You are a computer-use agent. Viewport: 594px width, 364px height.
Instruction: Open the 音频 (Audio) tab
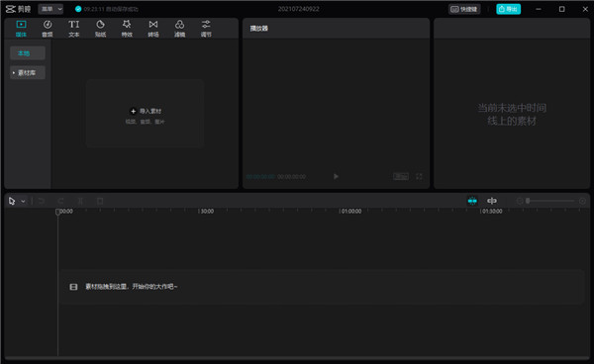point(48,29)
